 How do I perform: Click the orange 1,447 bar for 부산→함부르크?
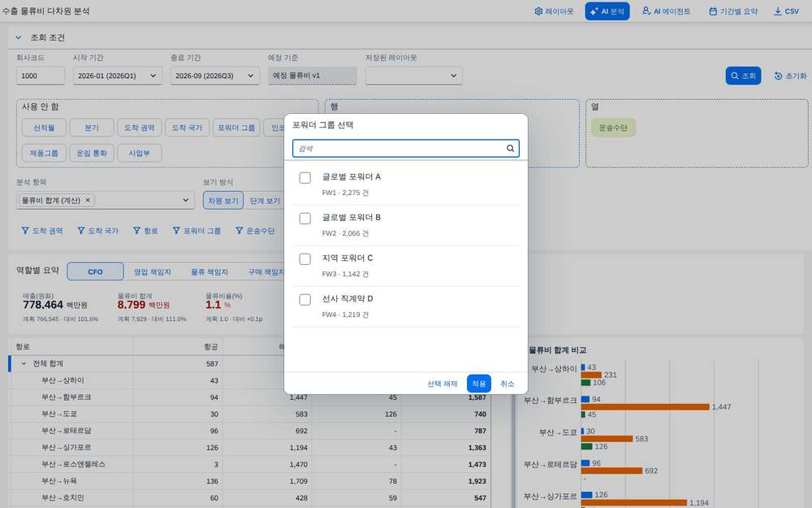(646, 407)
